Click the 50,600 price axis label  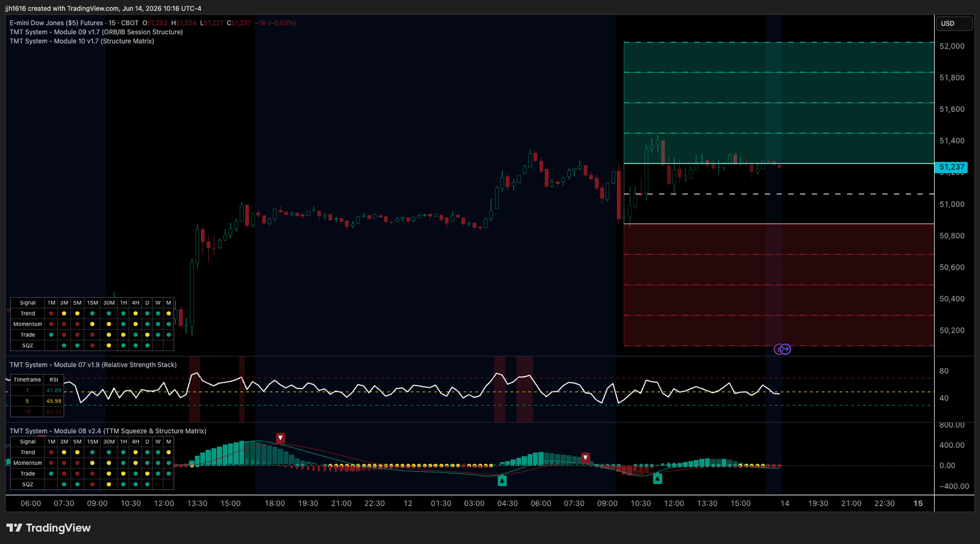(952, 267)
